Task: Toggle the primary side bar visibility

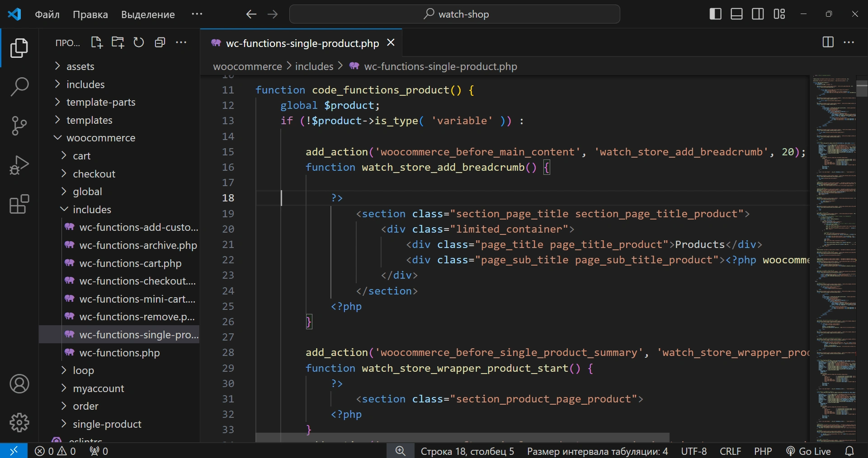Action: pos(715,14)
